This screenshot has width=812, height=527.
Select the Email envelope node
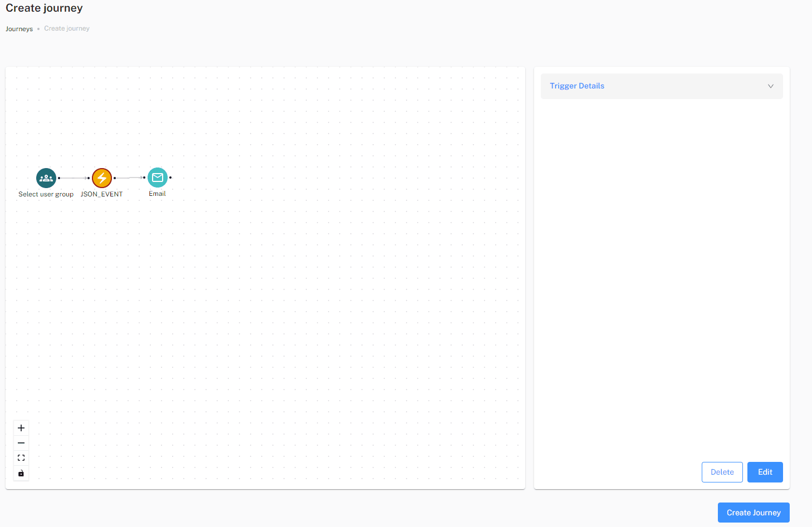pyautogui.click(x=158, y=178)
